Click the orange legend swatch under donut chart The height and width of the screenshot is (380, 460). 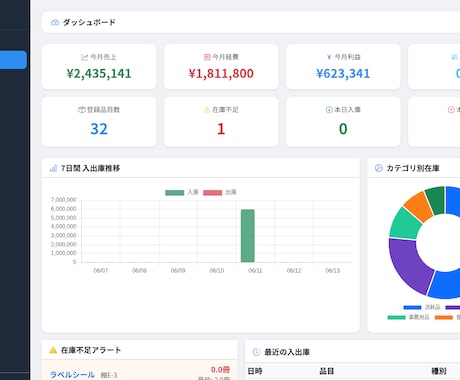[x=444, y=317]
